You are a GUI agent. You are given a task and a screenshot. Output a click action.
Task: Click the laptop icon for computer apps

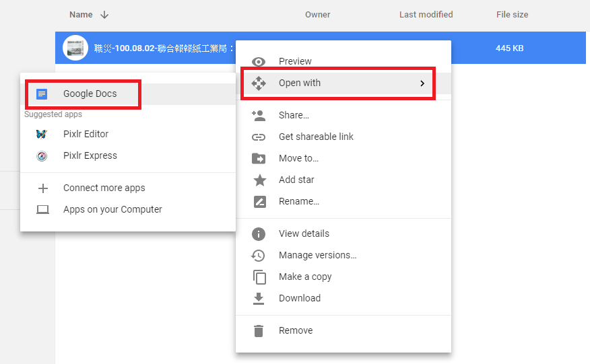pos(42,209)
